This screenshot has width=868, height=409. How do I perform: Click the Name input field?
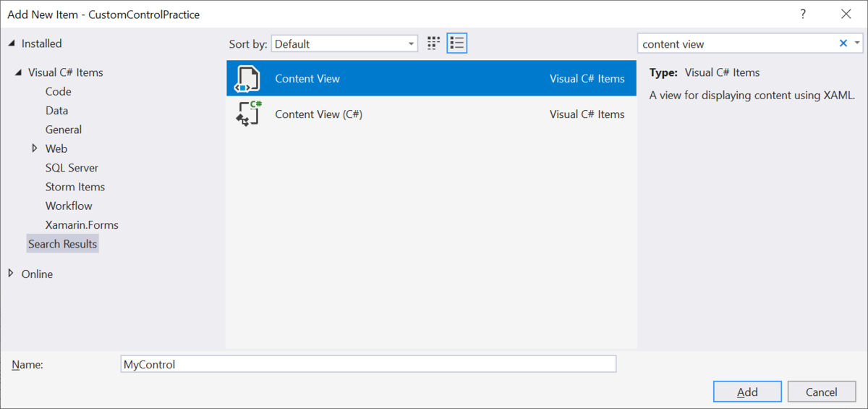[369, 364]
